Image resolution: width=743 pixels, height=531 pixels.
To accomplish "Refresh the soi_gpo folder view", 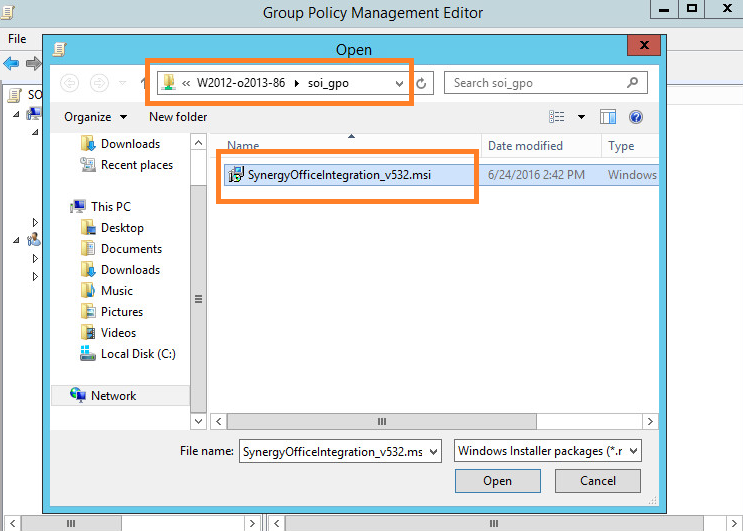I will tap(421, 83).
